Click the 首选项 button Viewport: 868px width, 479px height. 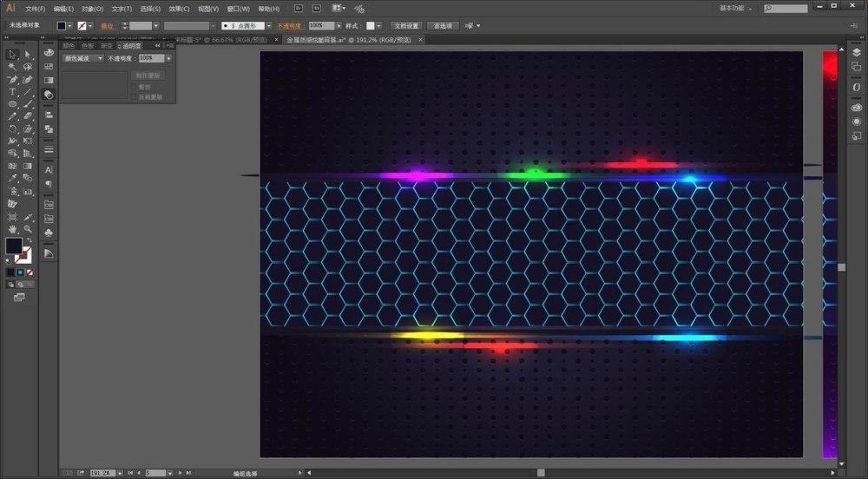tap(443, 26)
